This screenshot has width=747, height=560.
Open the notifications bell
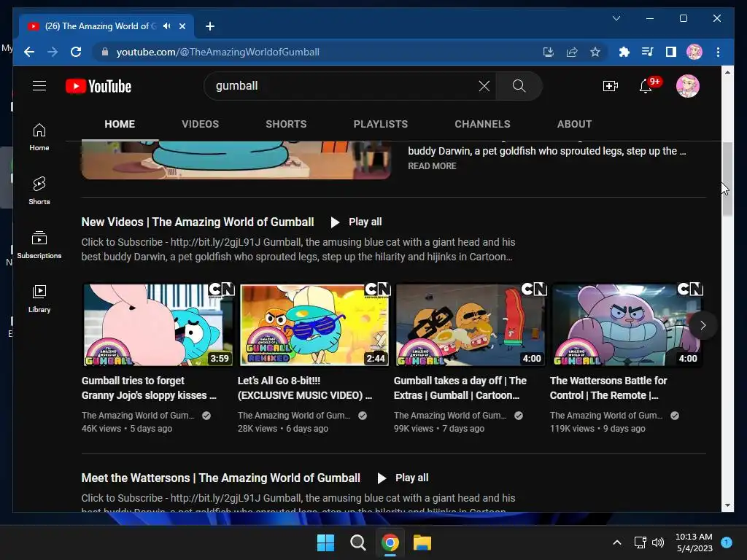pos(646,86)
